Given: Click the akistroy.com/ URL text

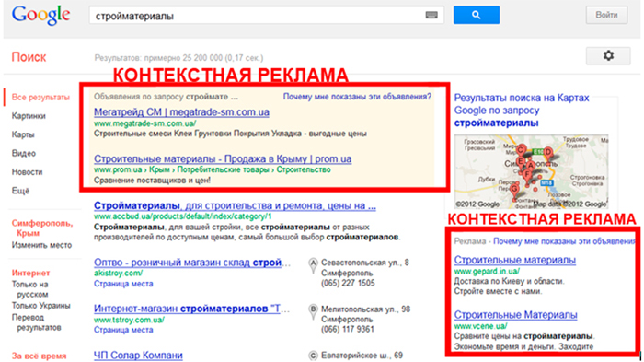Looking at the screenshot, I should point(118,273).
